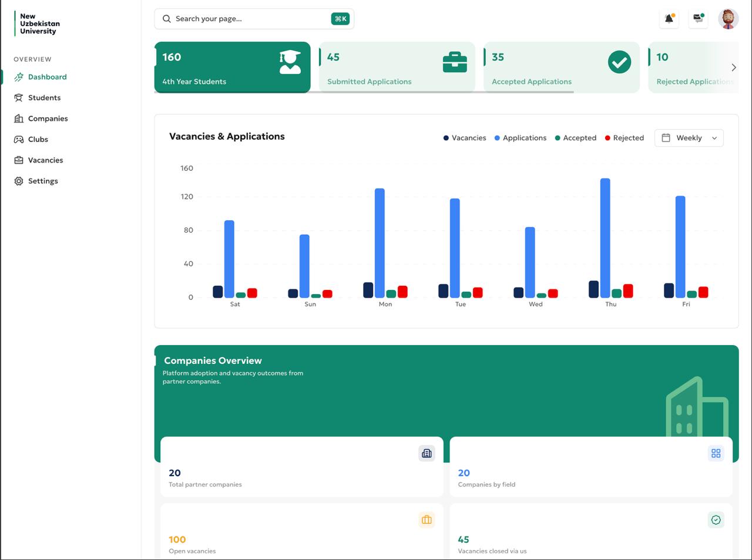
Task: Open the Weekly period dropdown
Action: [689, 138]
